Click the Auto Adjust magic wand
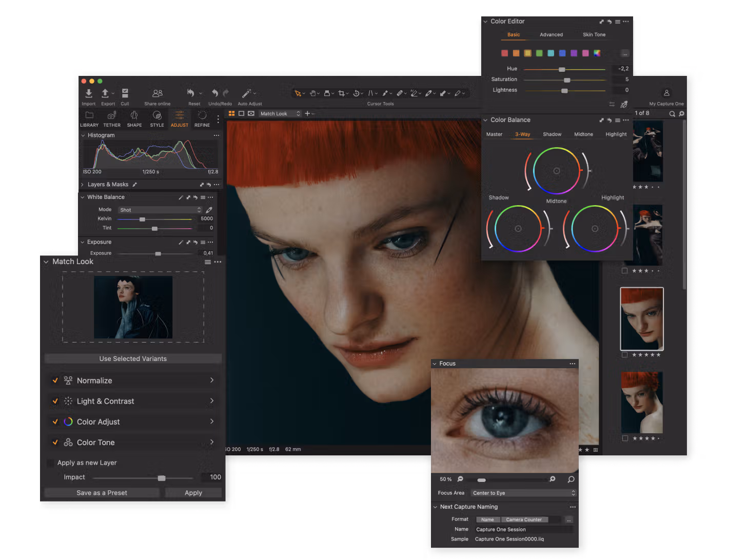 [247, 94]
